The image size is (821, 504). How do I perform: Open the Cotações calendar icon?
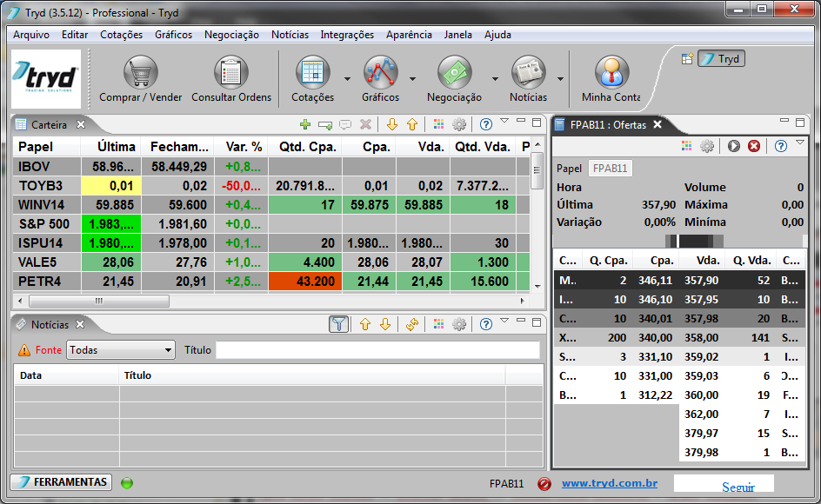(x=312, y=72)
